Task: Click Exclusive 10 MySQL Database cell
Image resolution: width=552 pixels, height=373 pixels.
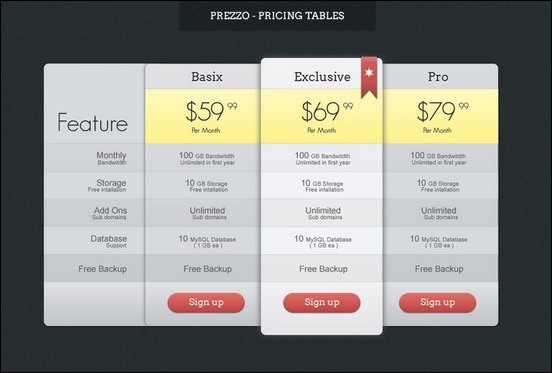Action: pyautogui.click(x=323, y=241)
